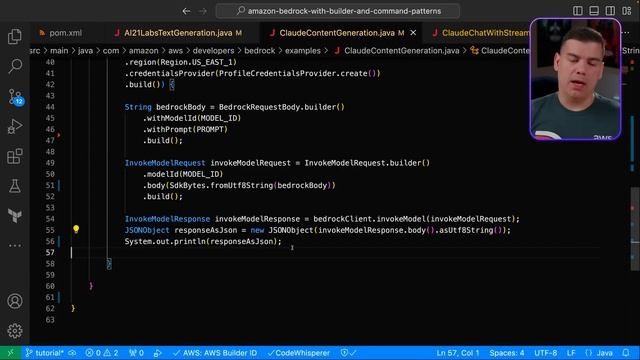
Task: Open Ln 57, Col 1 go-to-line
Action: (x=458, y=353)
